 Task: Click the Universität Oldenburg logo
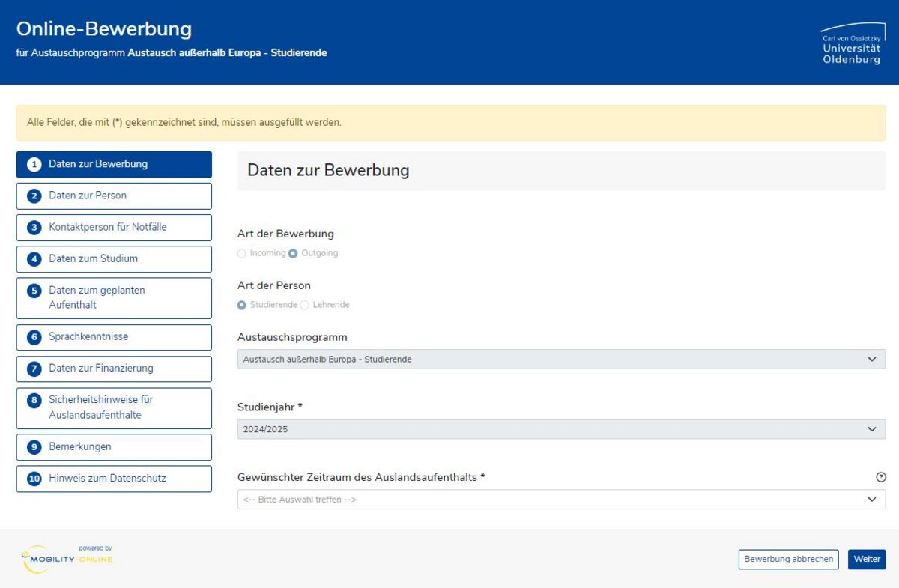point(853,44)
